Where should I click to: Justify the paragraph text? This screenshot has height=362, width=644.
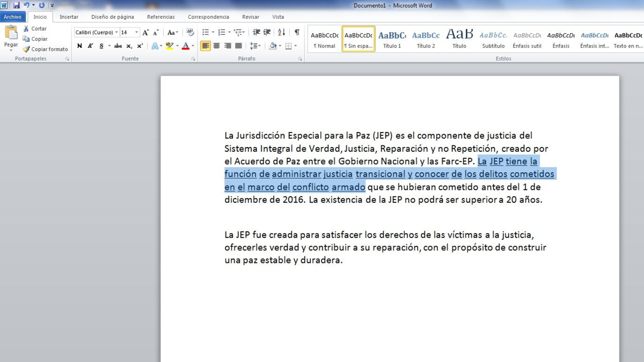pyautogui.click(x=239, y=46)
